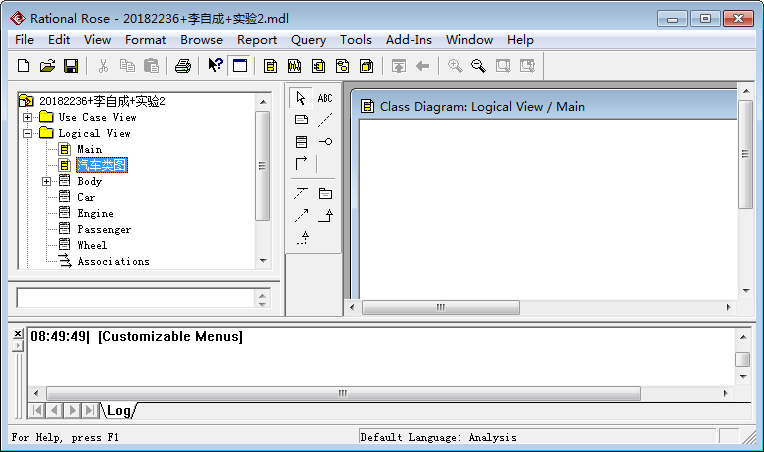Select the Car class in tree

click(86, 197)
